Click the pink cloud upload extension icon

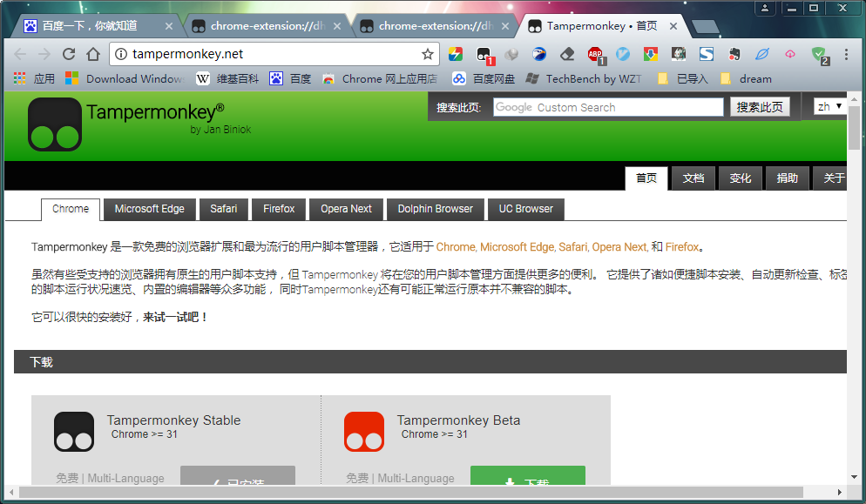pyautogui.click(x=790, y=54)
